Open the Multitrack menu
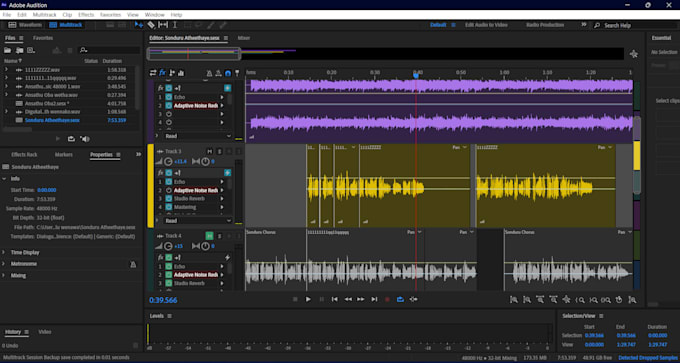The height and width of the screenshot is (363, 680). [x=45, y=15]
